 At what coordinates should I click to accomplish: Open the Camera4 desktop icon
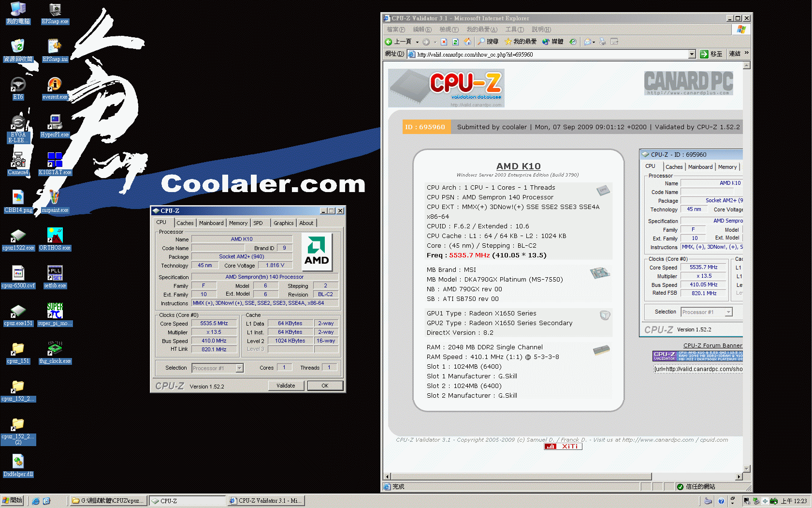click(18, 164)
